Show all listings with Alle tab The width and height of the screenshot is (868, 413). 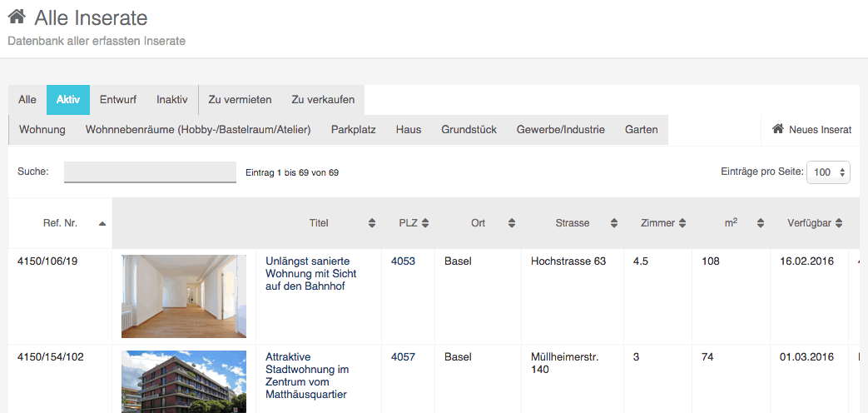pos(27,99)
